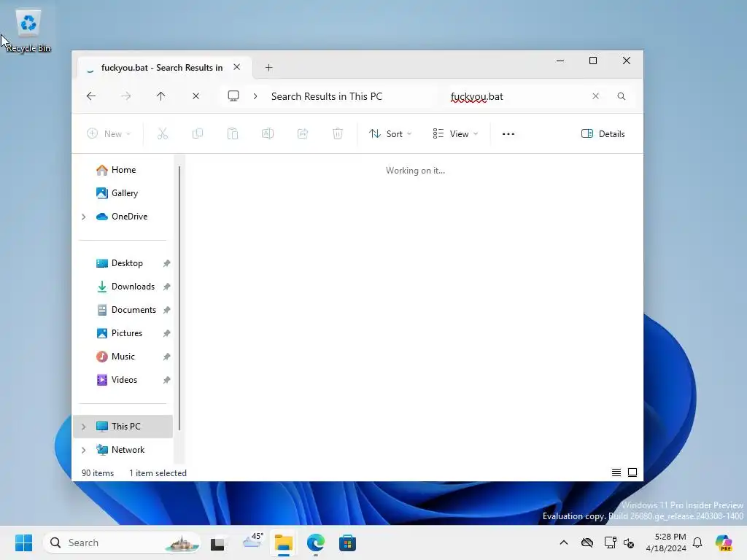747x560 pixels.
Task: Click the taskbar Search box
Action: click(x=122, y=542)
